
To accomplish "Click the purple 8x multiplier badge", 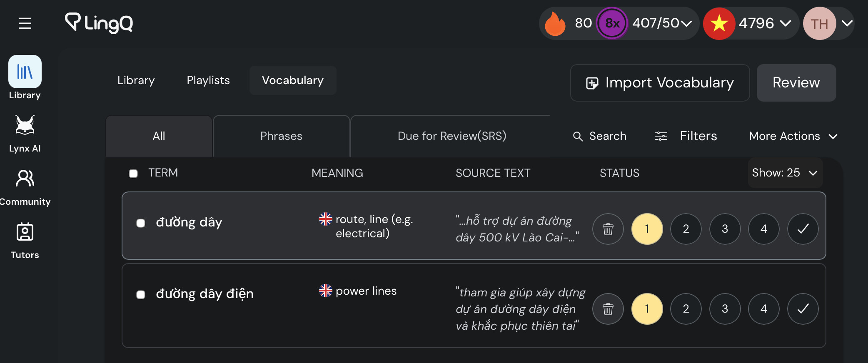I will pyautogui.click(x=612, y=23).
